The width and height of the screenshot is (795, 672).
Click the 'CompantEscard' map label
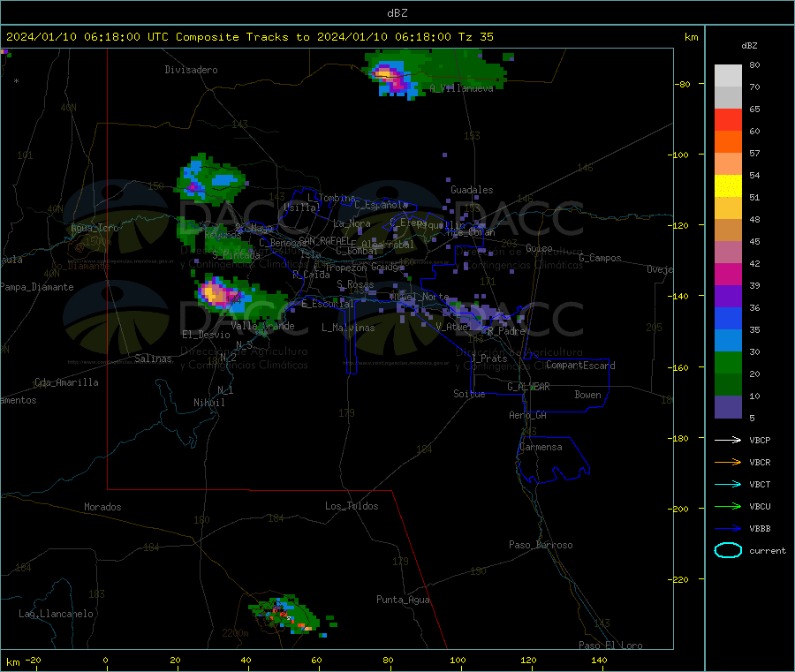tap(580, 366)
